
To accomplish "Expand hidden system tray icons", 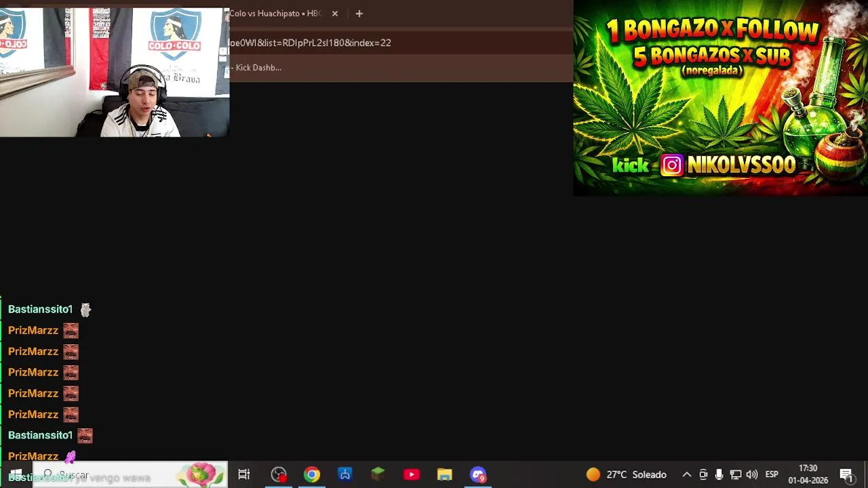I will pos(687,474).
